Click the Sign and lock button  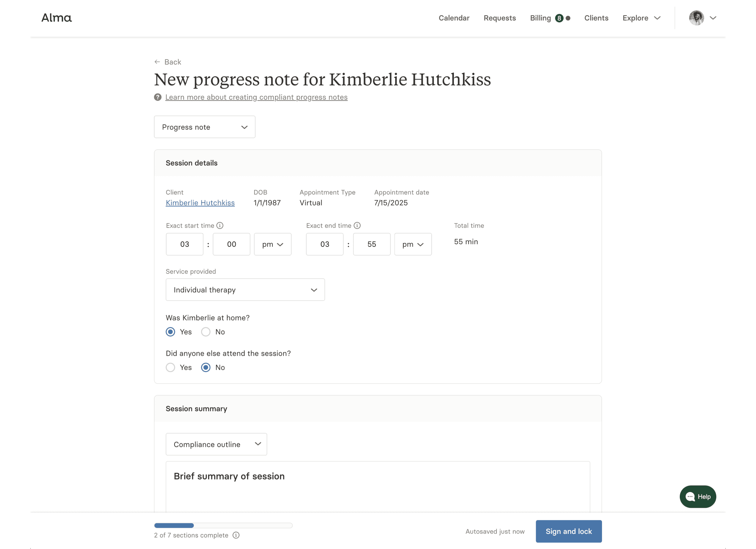(x=568, y=531)
